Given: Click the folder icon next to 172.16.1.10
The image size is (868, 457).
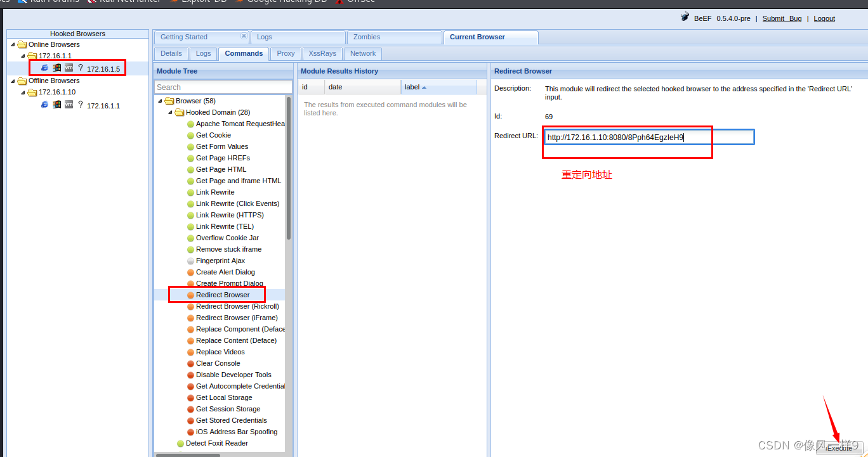Looking at the screenshot, I should coord(32,93).
